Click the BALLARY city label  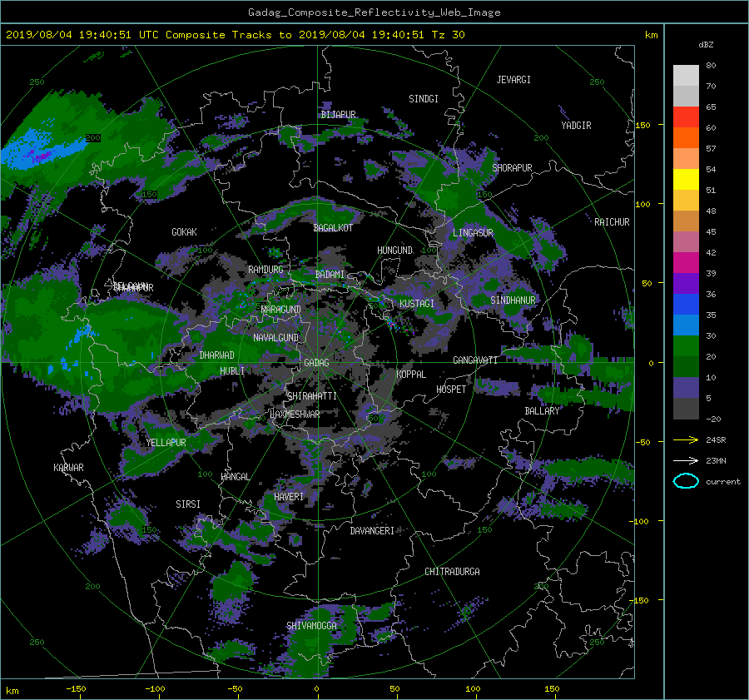click(542, 411)
